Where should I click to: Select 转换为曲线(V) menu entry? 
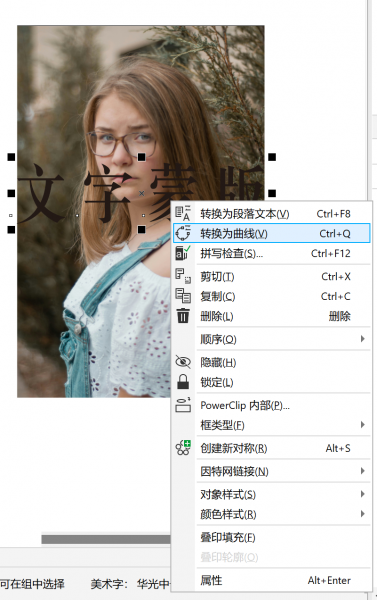[272, 233]
